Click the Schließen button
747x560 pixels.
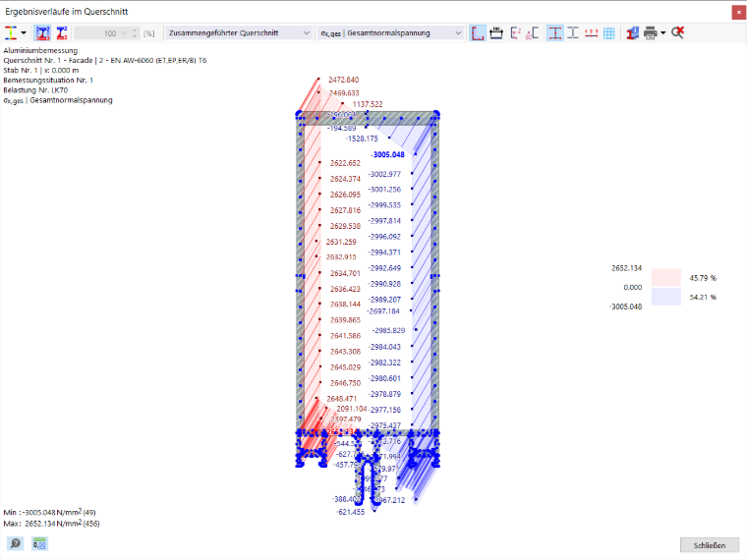(710, 545)
